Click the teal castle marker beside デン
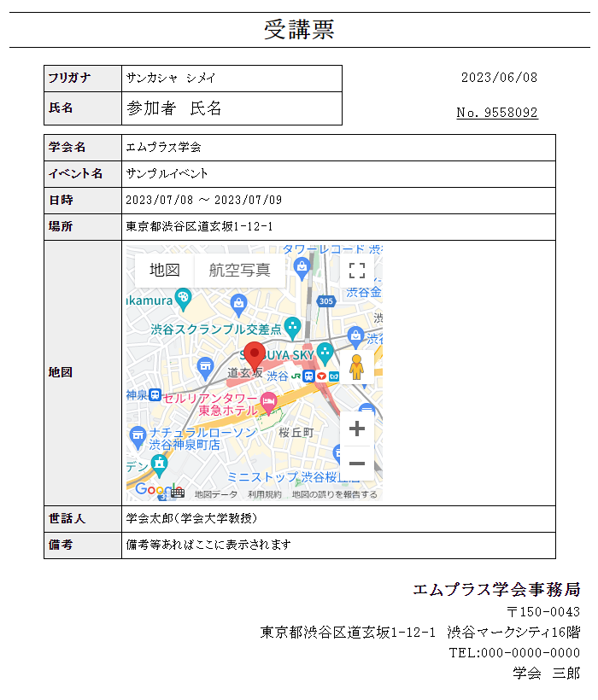The image size is (598, 700). tap(160, 464)
